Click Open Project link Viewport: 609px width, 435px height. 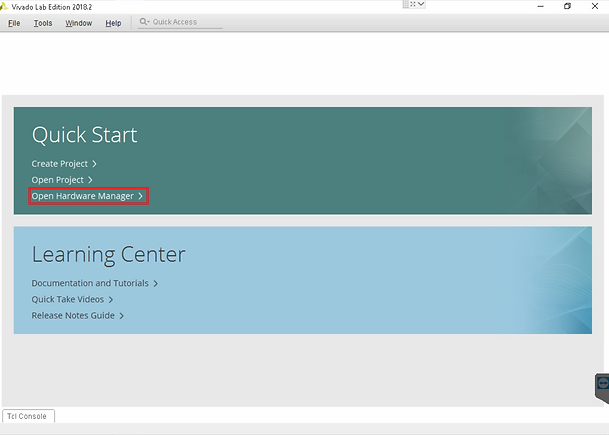(x=62, y=180)
